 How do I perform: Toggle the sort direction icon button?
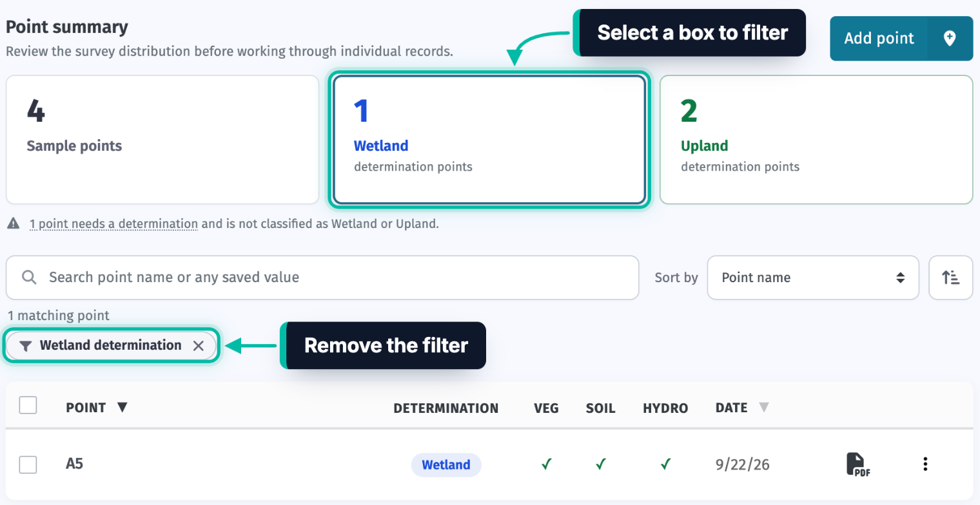click(x=951, y=278)
